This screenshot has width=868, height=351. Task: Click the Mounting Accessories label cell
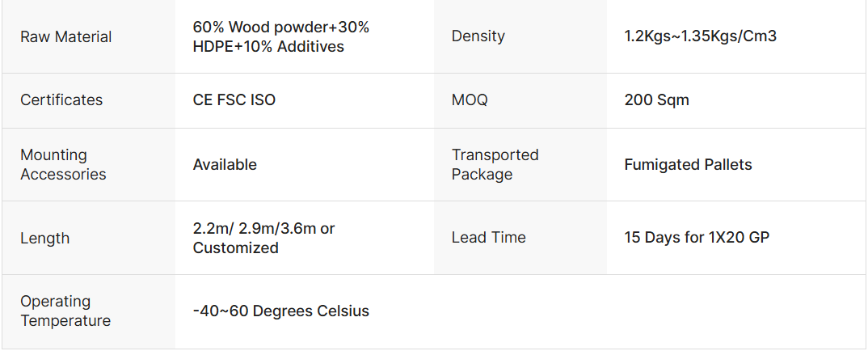point(63,164)
